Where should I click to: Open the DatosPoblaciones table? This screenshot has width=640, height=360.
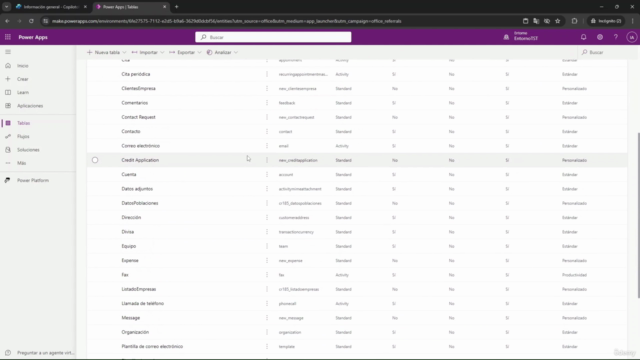140,203
